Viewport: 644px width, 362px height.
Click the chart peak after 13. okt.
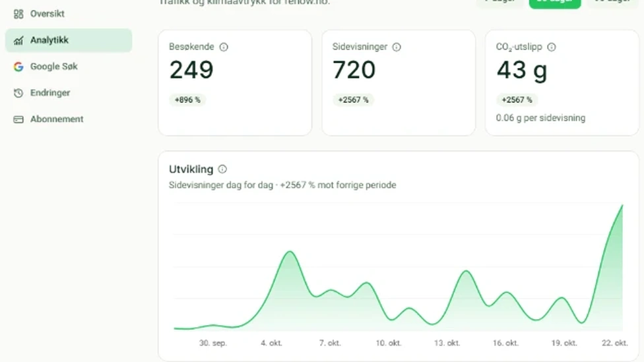(466, 271)
